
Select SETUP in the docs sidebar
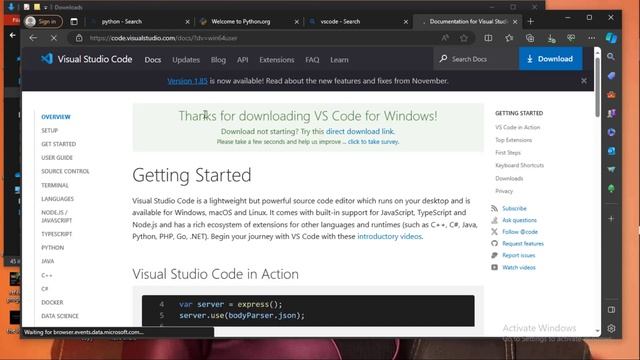pos(49,130)
